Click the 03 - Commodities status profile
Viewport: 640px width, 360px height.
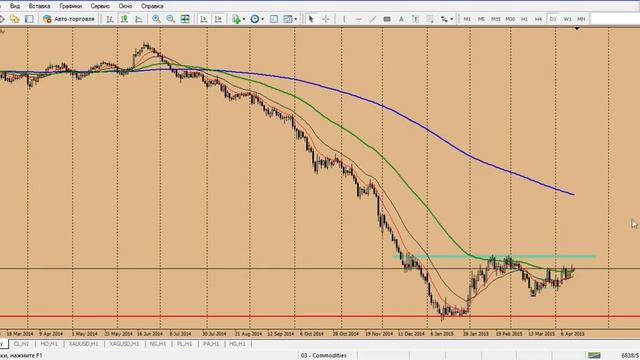pos(324,356)
